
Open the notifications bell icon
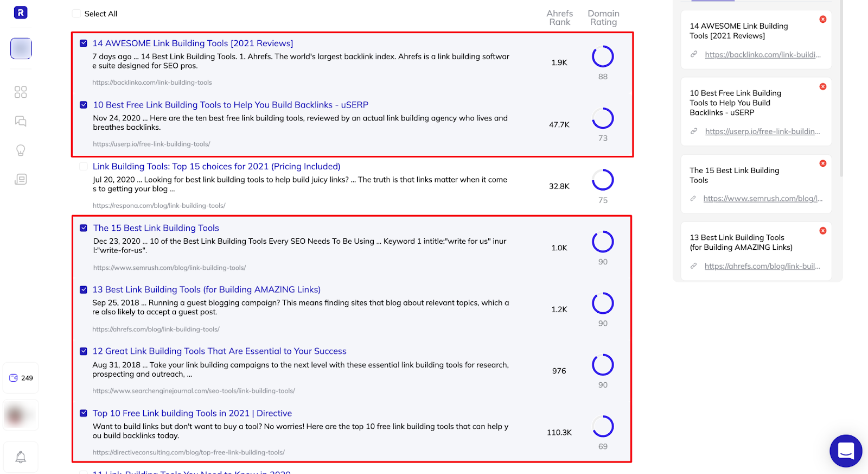[x=21, y=457]
